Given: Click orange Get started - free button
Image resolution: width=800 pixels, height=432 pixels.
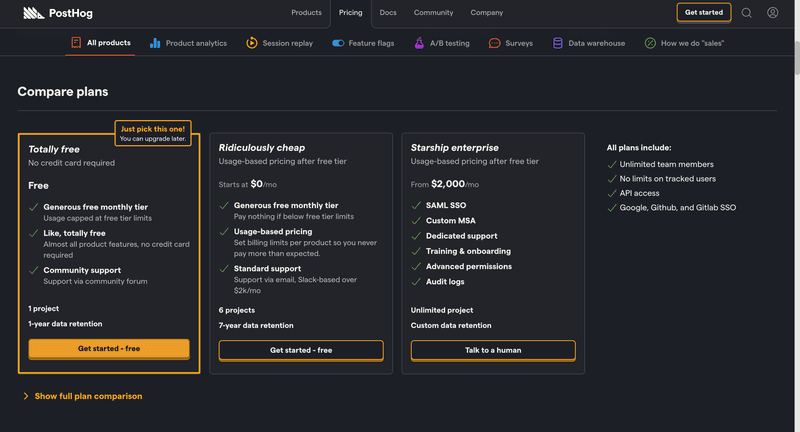Looking at the screenshot, I should tap(109, 349).
